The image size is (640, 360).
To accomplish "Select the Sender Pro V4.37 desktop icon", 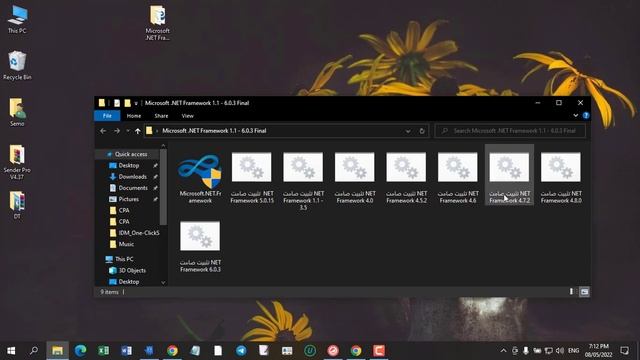I will coord(17,162).
